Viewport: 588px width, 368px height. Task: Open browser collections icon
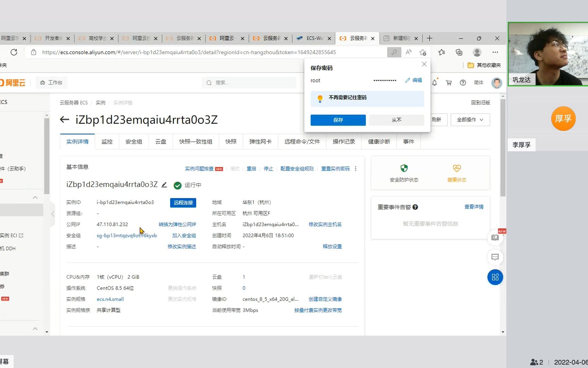[459, 52]
